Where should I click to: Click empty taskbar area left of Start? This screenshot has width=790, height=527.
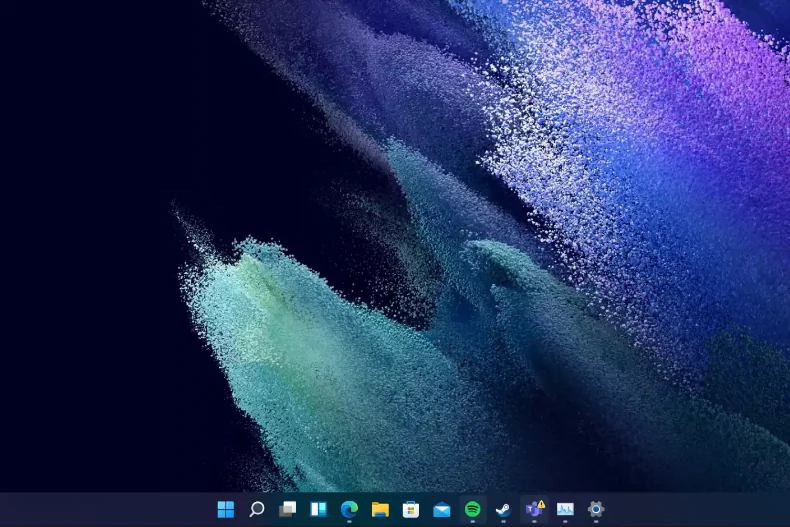(x=100, y=509)
